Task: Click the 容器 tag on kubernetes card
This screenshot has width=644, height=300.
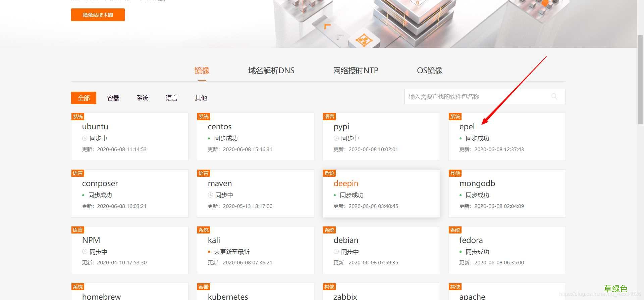Action: [x=204, y=287]
